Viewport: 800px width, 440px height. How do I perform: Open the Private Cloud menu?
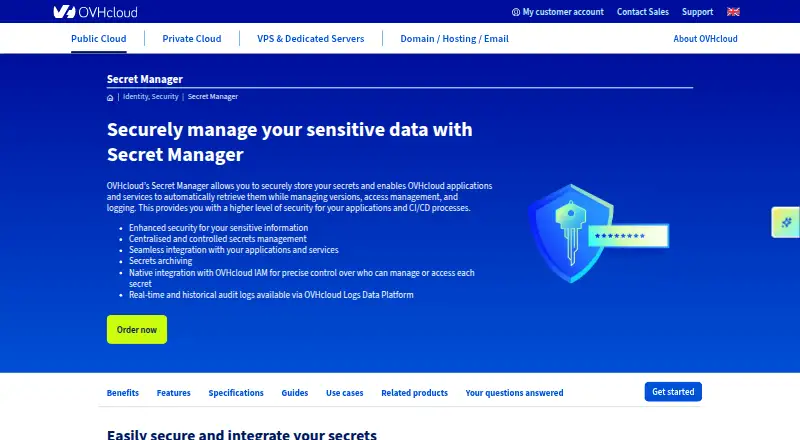192,39
